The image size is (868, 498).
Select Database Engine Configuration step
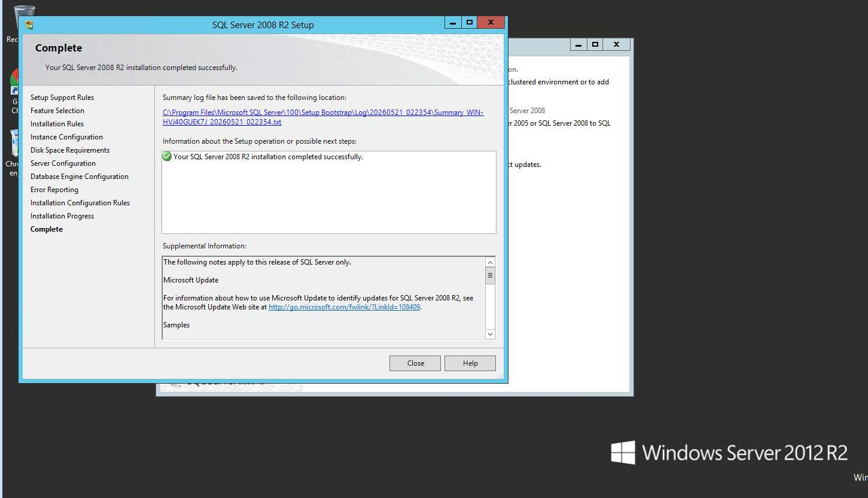click(80, 177)
